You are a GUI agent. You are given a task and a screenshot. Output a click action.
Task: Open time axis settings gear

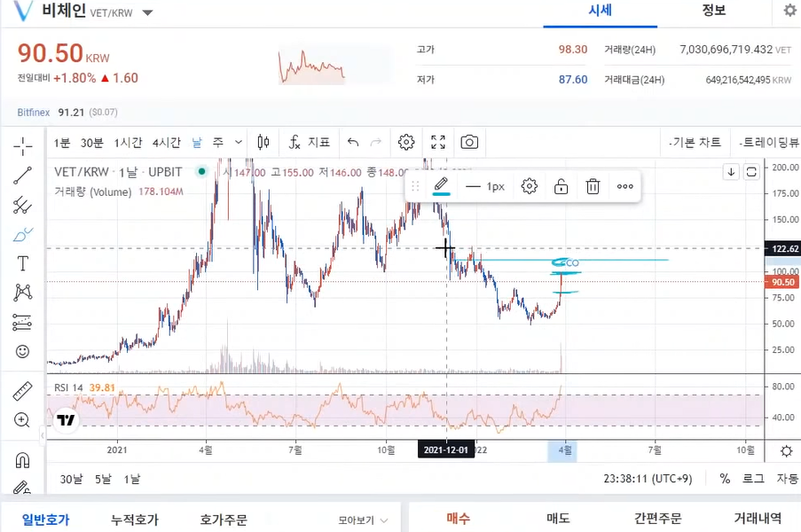point(786,450)
